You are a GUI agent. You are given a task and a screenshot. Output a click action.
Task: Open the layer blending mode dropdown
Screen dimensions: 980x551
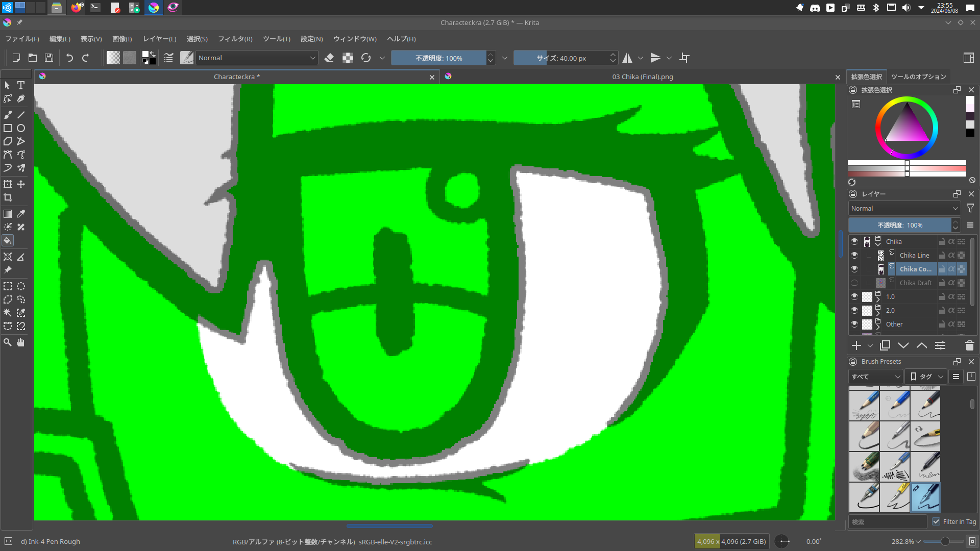(904, 208)
